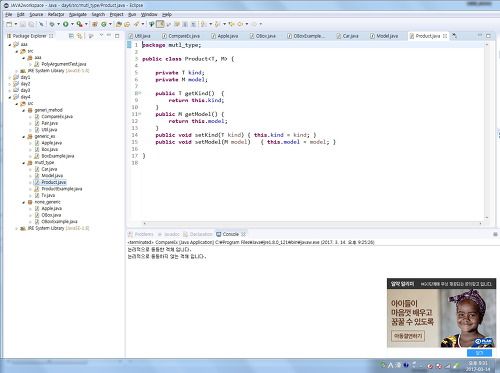The image size is (500, 373).
Task: Close the Product.java editor tab
Action: point(445,36)
